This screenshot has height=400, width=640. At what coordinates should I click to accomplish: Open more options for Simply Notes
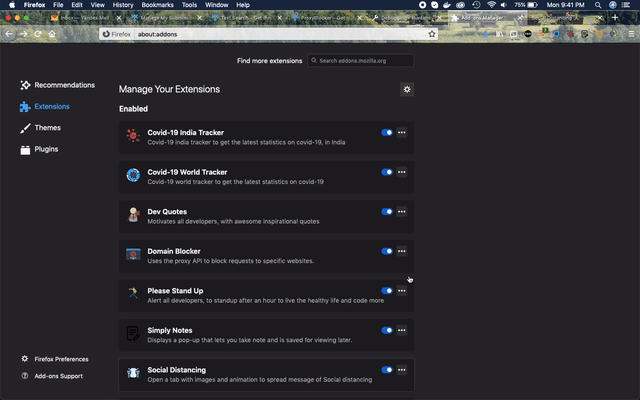[x=402, y=330]
